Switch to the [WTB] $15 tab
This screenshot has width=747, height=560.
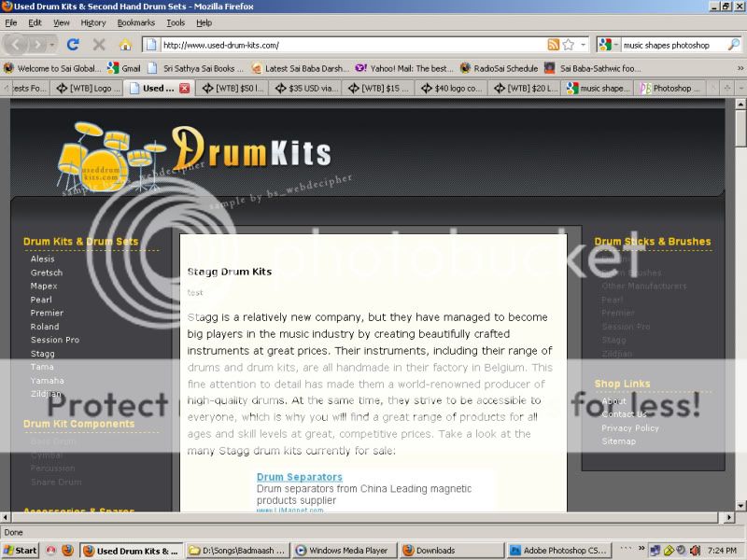[379, 88]
